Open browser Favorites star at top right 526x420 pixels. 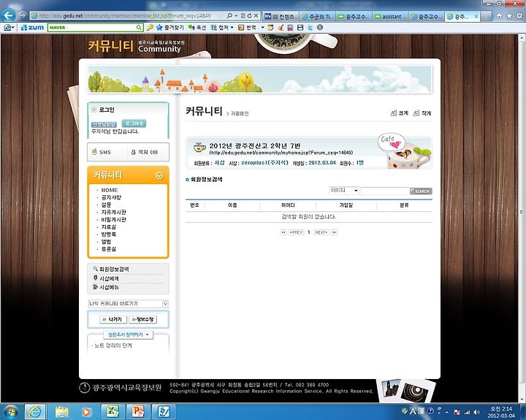(x=509, y=16)
